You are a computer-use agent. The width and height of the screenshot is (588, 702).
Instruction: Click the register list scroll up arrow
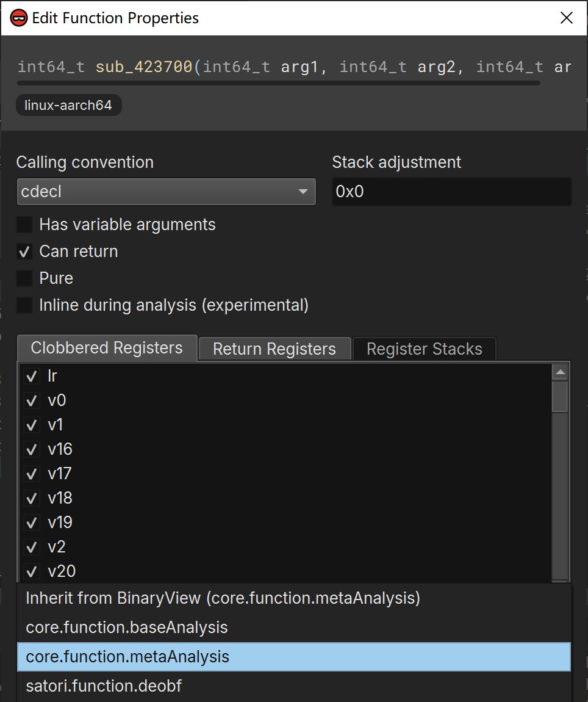click(x=560, y=372)
